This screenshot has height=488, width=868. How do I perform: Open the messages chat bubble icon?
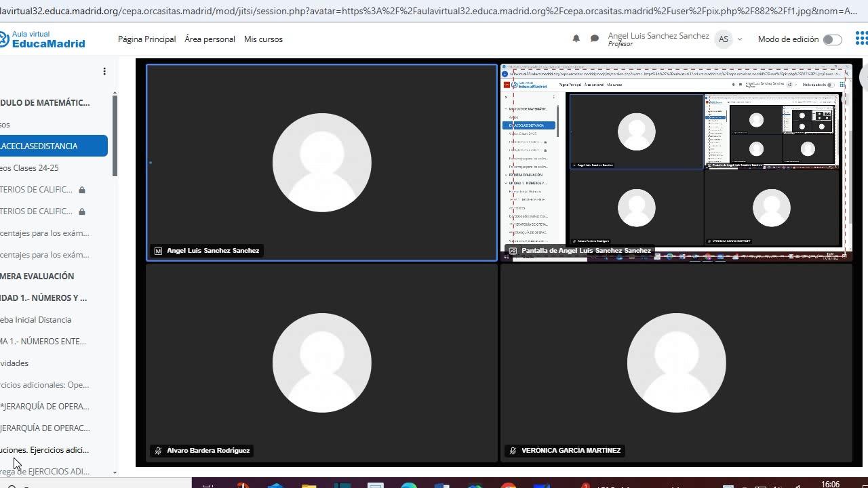[x=595, y=39]
